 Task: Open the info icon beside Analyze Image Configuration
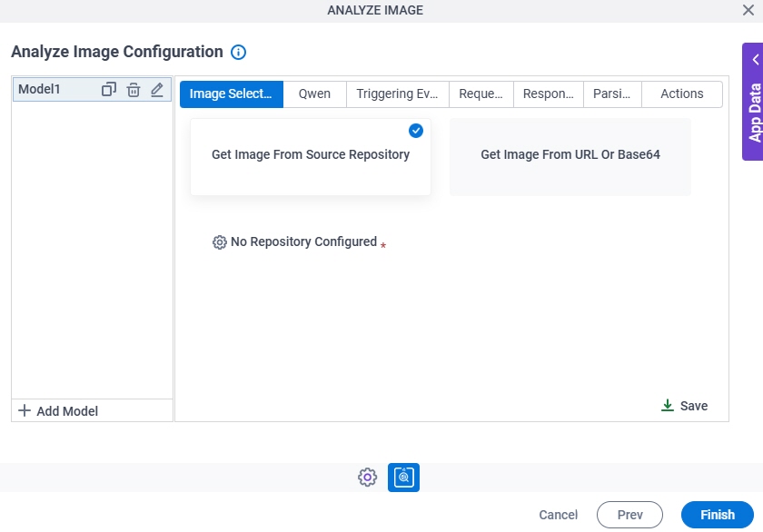coord(238,52)
